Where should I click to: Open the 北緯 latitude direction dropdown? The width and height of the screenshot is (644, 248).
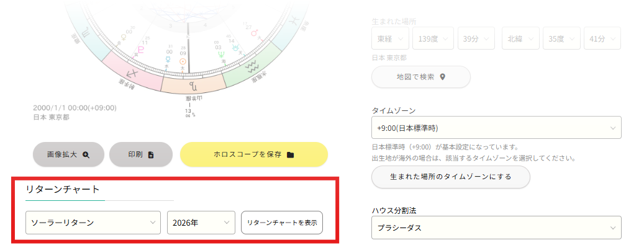tap(520, 38)
